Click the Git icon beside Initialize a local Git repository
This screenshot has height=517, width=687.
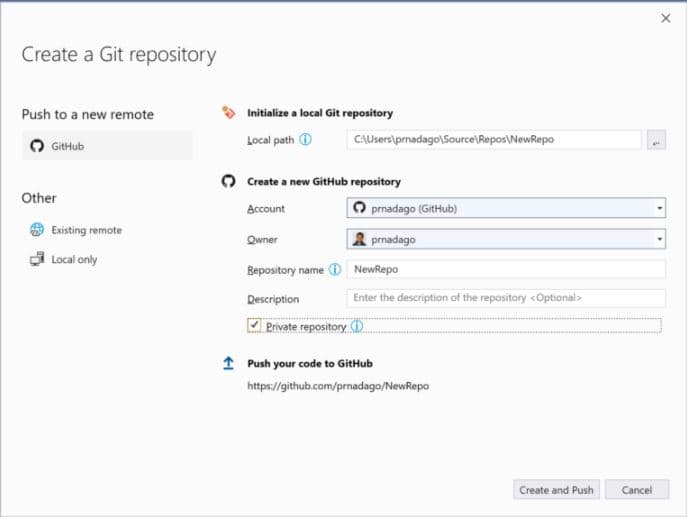coord(228,113)
